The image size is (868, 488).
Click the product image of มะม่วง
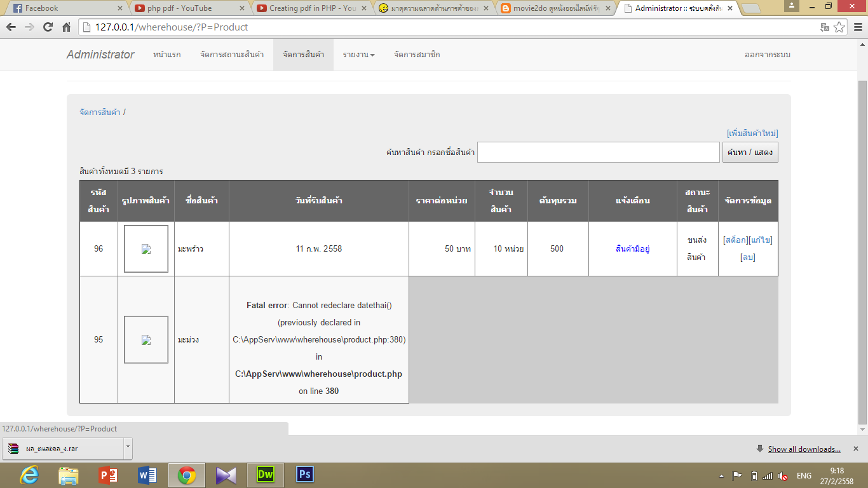click(146, 340)
